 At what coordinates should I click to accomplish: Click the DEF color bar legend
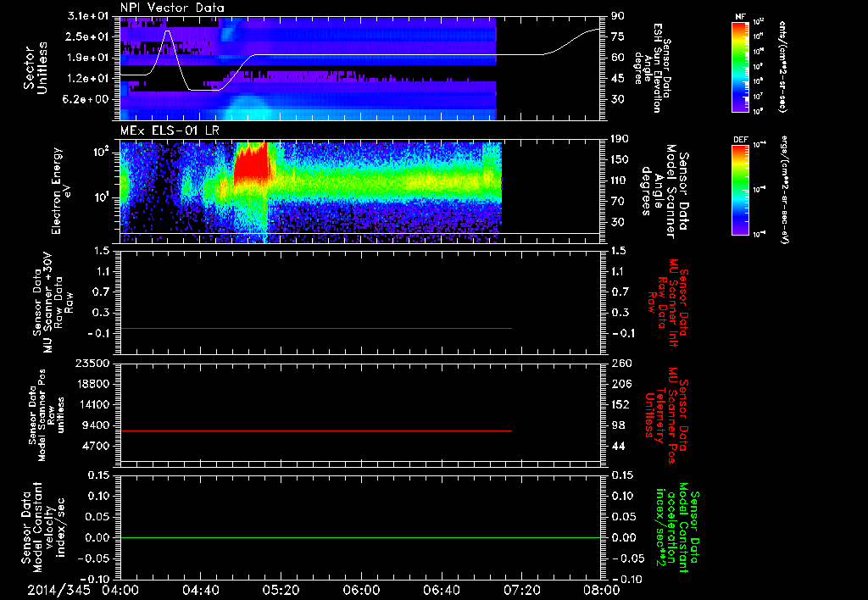tap(740, 190)
